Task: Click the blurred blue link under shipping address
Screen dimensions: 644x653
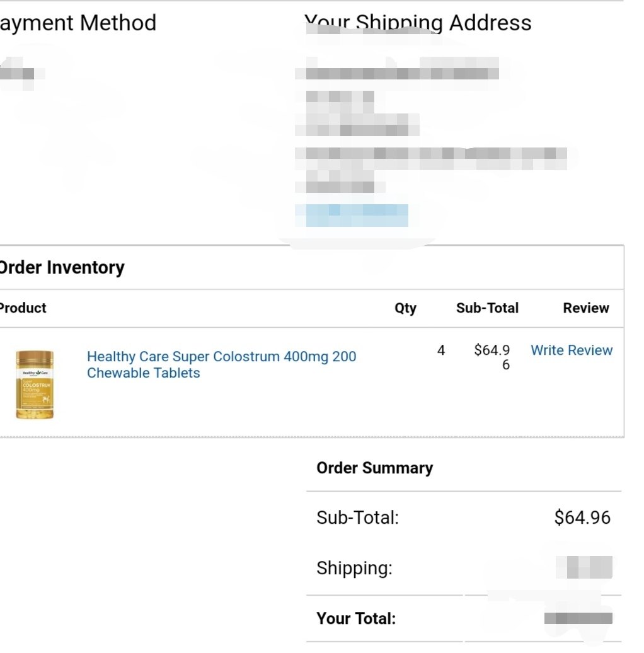Action: pyautogui.click(x=357, y=216)
